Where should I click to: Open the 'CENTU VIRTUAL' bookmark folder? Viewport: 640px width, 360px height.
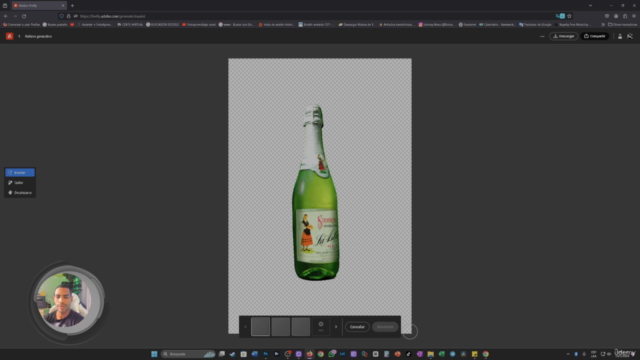click(x=130, y=24)
